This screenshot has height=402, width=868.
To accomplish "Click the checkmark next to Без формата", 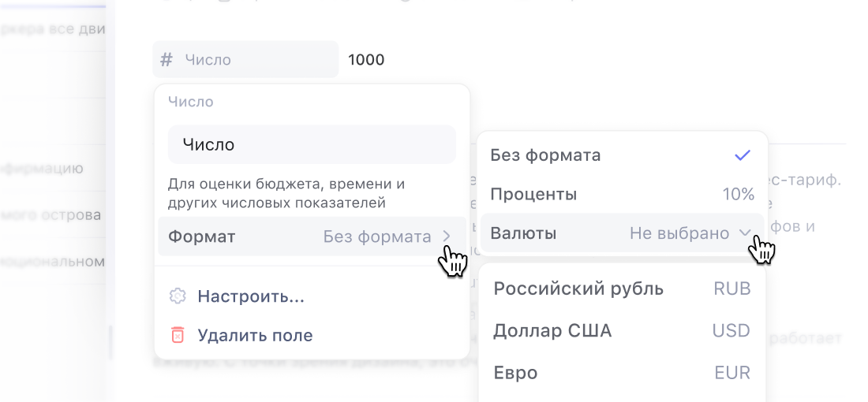I will coord(743,155).
